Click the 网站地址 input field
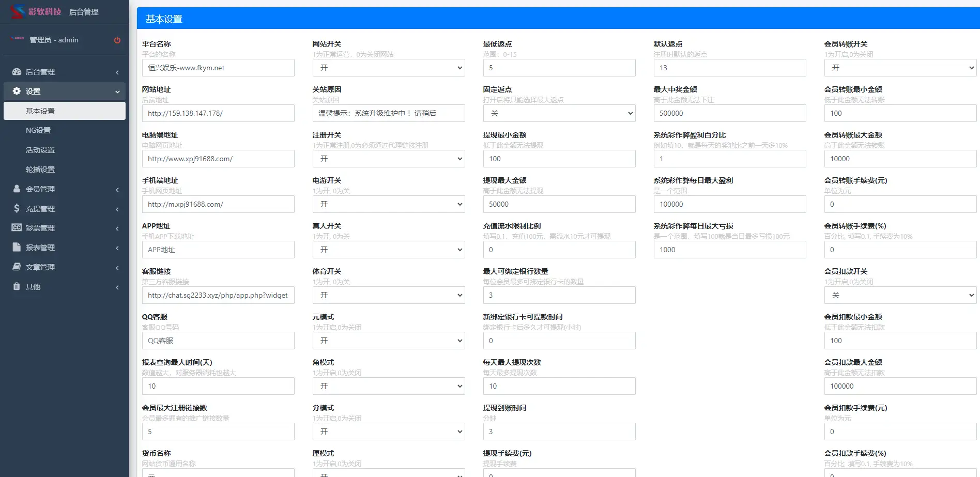The width and height of the screenshot is (980, 477). 218,113
